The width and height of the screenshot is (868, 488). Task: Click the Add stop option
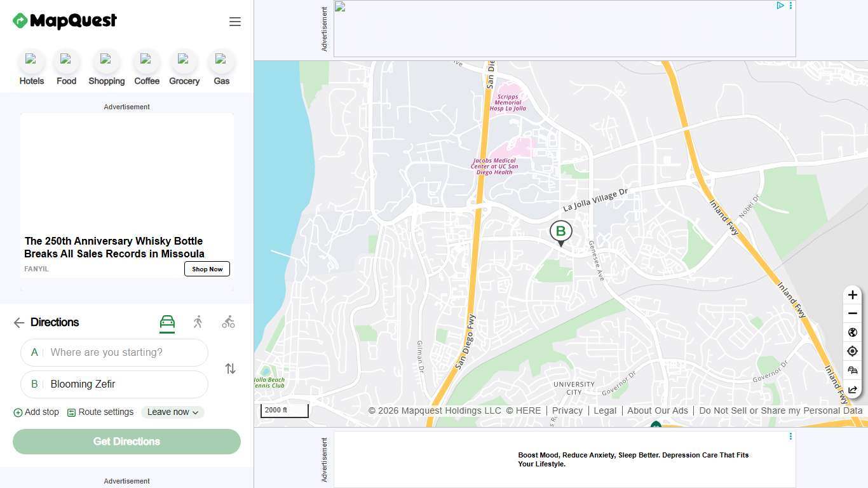pyautogui.click(x=36, y=412)
